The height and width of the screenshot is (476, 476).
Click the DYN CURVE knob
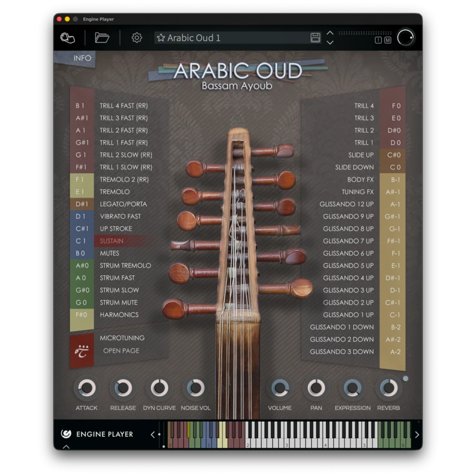(159, 387)
